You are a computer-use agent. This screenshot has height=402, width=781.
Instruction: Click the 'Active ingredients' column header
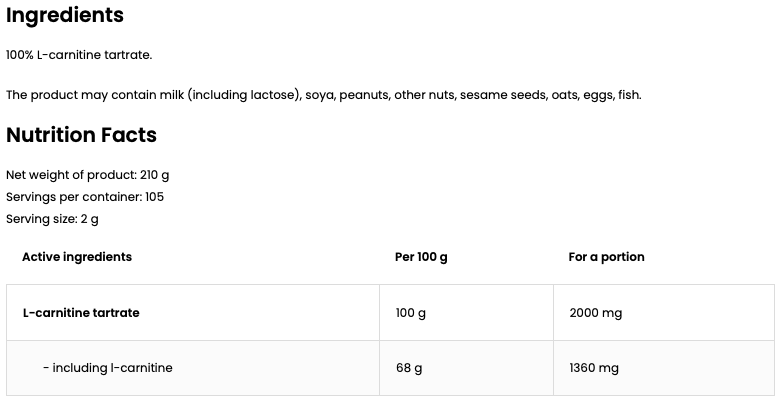point(77,257)
